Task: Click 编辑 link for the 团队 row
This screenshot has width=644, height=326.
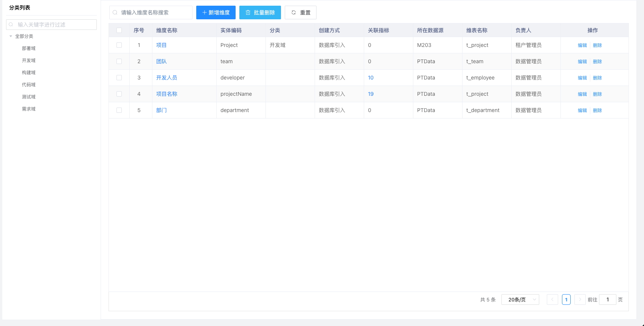Action: click(x=582, y=61)
